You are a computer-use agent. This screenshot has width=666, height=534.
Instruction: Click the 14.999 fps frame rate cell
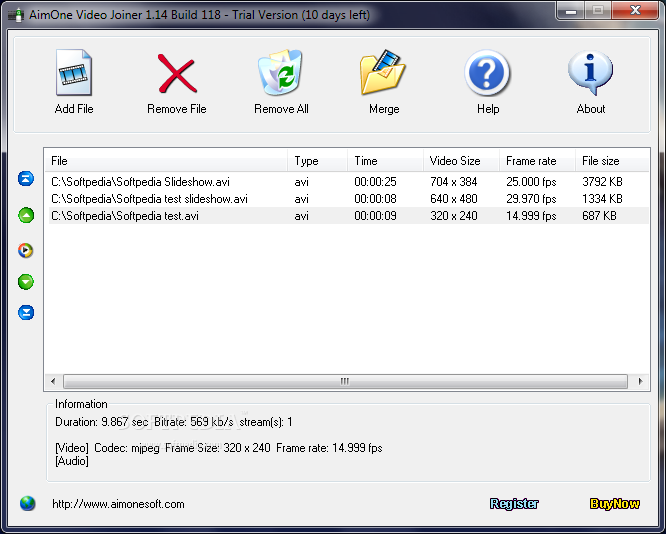coord(531,216)
